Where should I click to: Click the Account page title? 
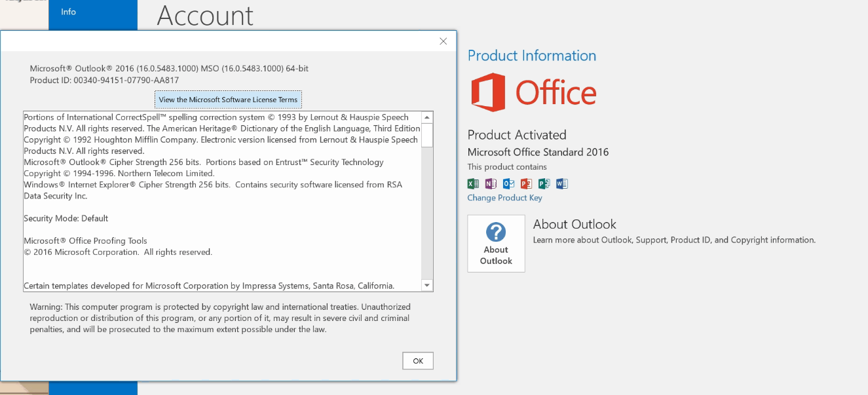205,15
